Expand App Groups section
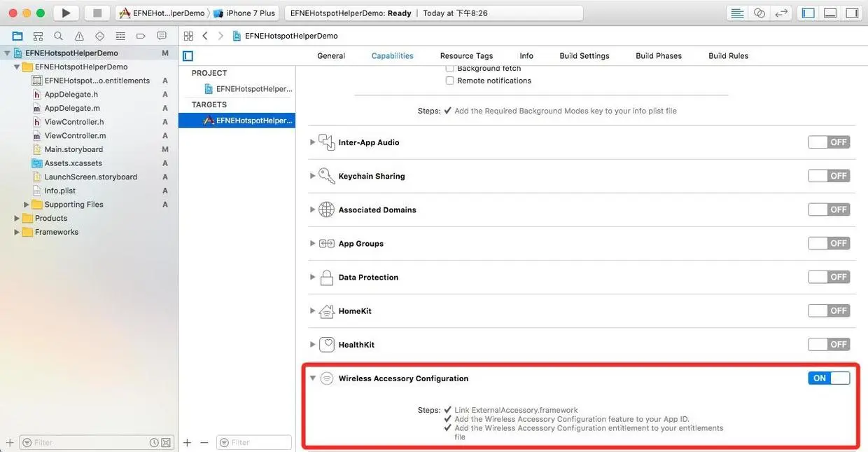 pos(312,243)
